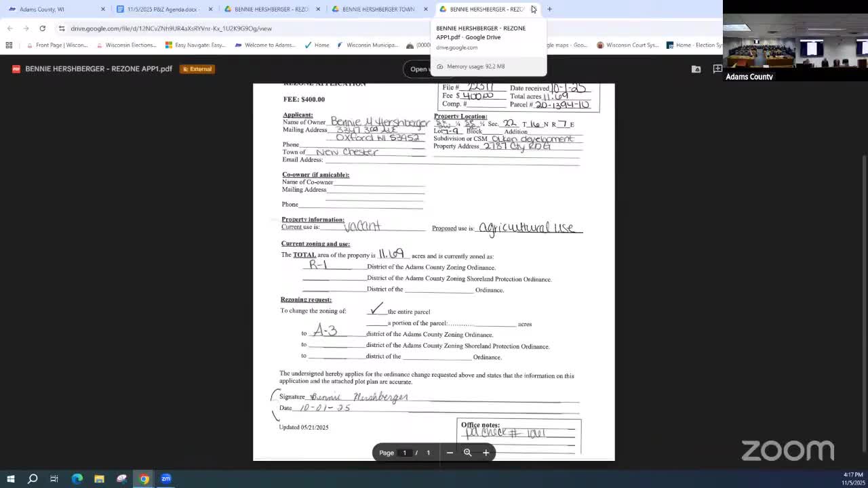Image resolution: width=868 pixels, height=488 pixels.
Task: Open the Snipping Tool taskbar icon
Action: pyautogui.click(x=121, y=479)
